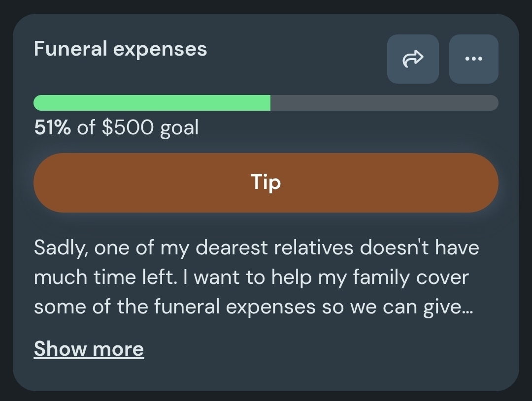Image resolution: width=532 pixels, height=401 pixels.
Task: Select the Funeral expenses title
Action: pos(120,49)
